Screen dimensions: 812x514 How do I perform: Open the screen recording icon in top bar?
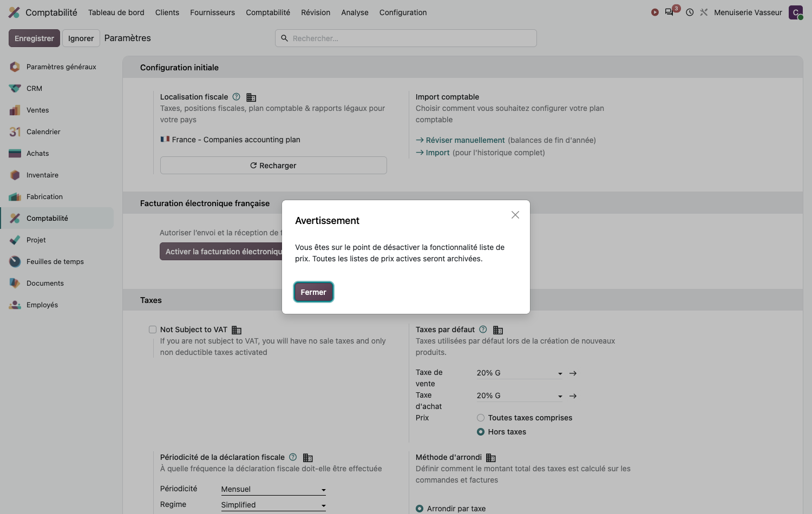pyautogui.click(x=655, y=12)
